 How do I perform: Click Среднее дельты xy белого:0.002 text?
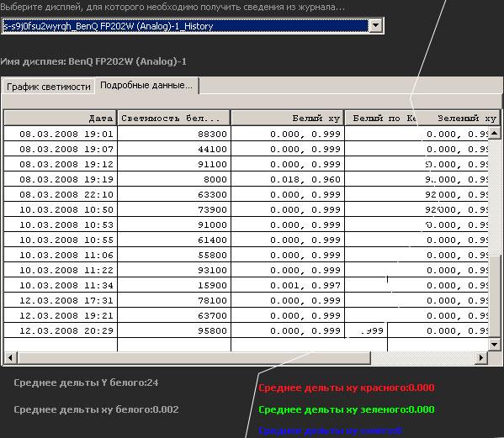[96, 409]
